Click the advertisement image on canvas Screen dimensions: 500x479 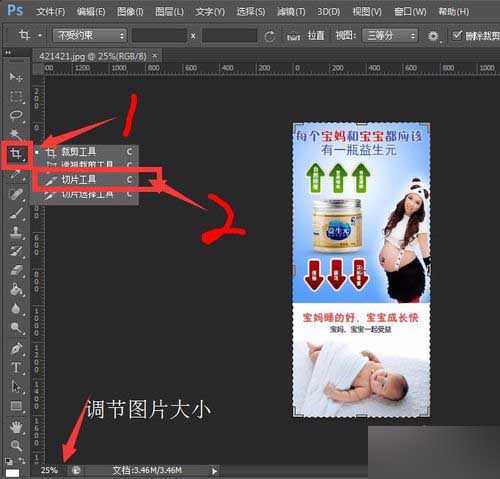pos(361,270)
